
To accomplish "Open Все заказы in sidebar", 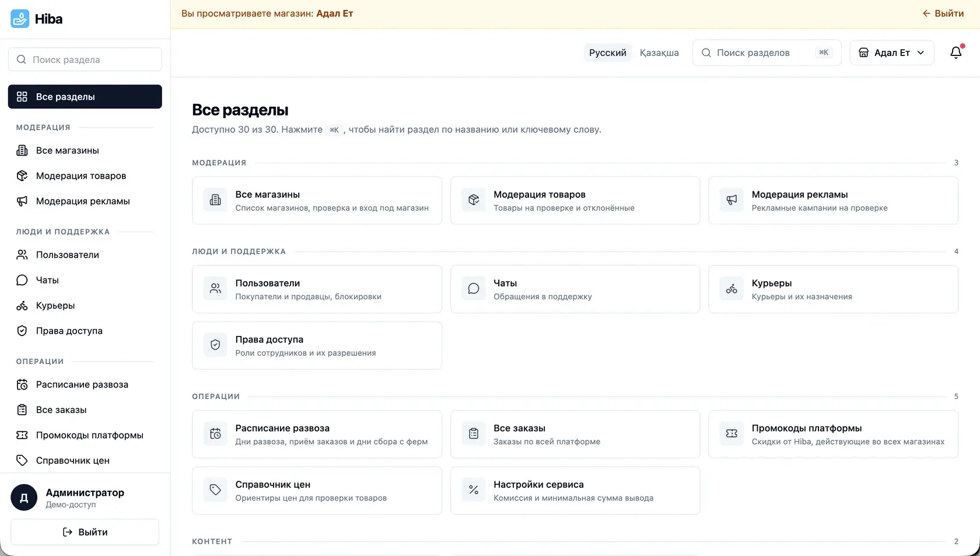I will 85,410.
